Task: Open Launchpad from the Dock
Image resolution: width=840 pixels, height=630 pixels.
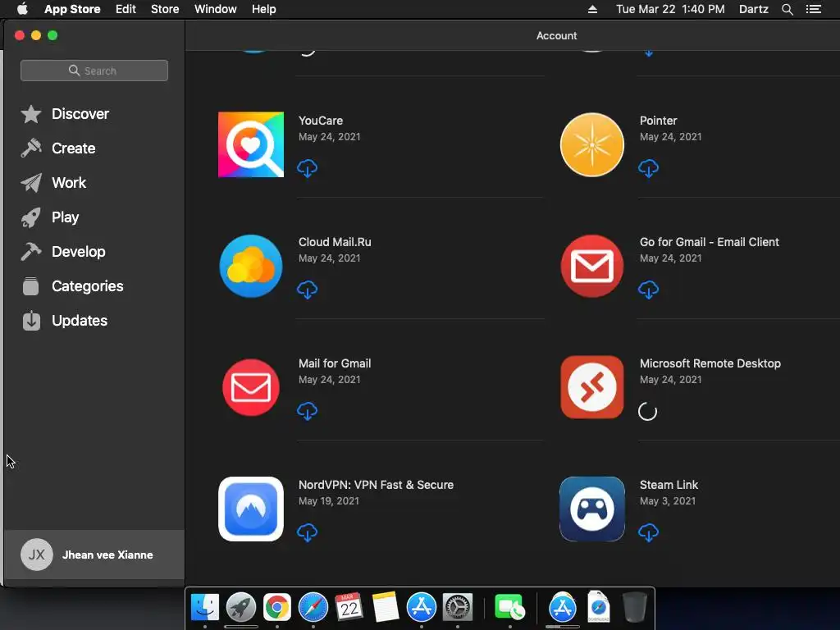Action: point(241,608)
